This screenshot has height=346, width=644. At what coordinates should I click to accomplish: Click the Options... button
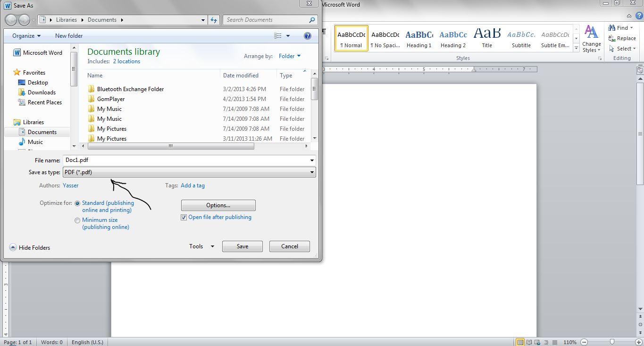point(218,205)
